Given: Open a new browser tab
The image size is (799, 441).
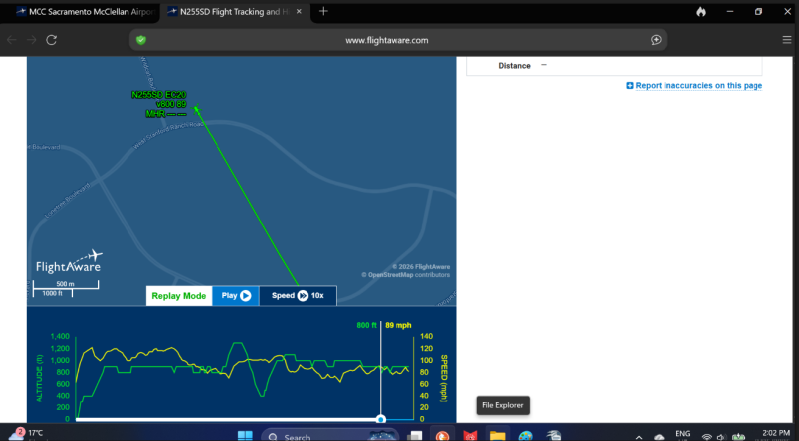Looking at the screenshot, I should point(323,12).
